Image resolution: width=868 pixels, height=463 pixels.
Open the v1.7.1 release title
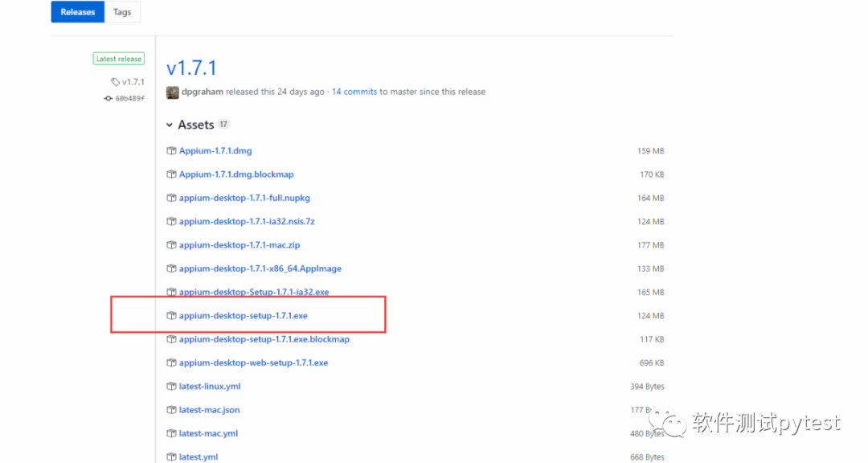(x=191, y=68)
